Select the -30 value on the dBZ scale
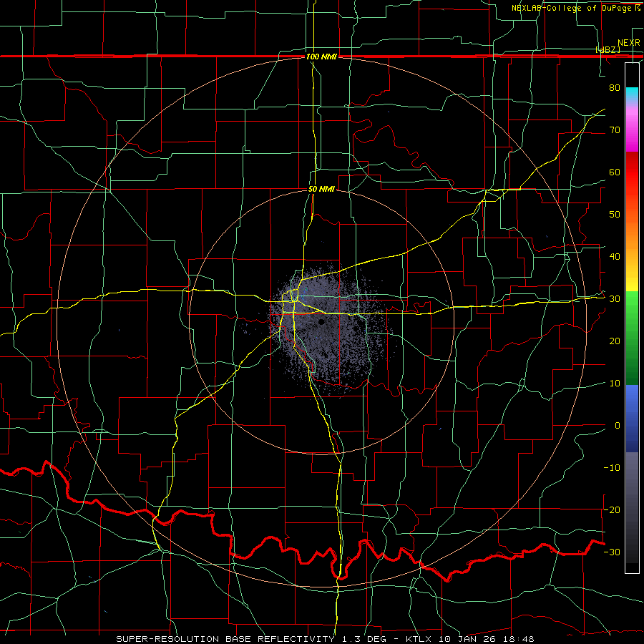Viewport: 644px width, 644px height. [612, 552]
